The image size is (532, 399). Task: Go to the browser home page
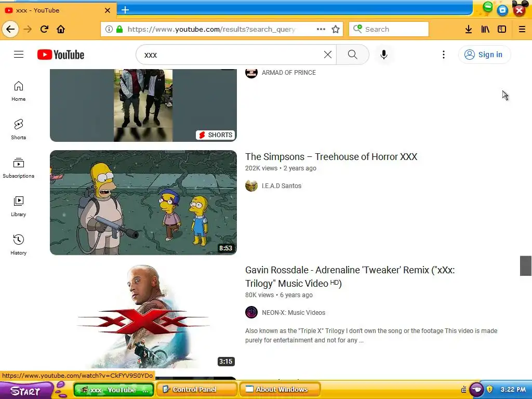(61, 29)
